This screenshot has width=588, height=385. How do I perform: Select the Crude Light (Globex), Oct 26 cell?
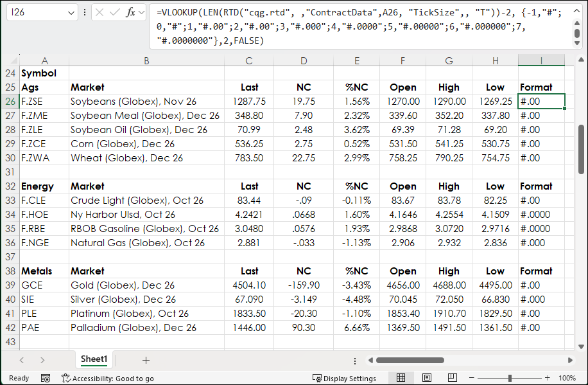pos(146,201)
